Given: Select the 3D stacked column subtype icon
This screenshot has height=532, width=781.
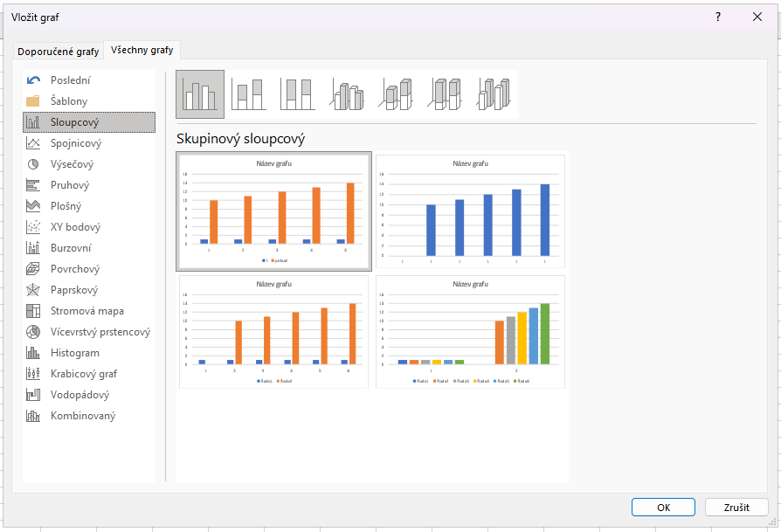Looking at the screenshot, I should pos(396,94).
